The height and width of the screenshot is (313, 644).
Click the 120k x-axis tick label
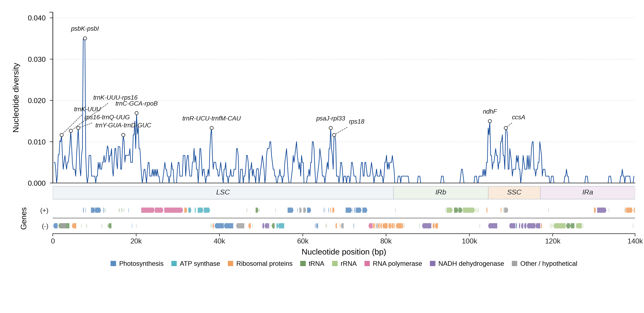pyautogui.click(x=553, y=241)
